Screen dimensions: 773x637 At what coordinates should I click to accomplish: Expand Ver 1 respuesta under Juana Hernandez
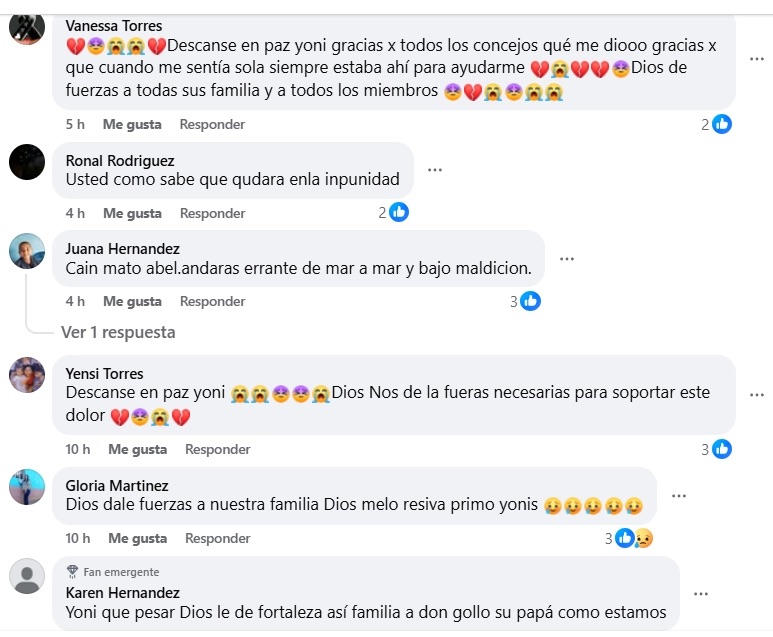[118, 332]
